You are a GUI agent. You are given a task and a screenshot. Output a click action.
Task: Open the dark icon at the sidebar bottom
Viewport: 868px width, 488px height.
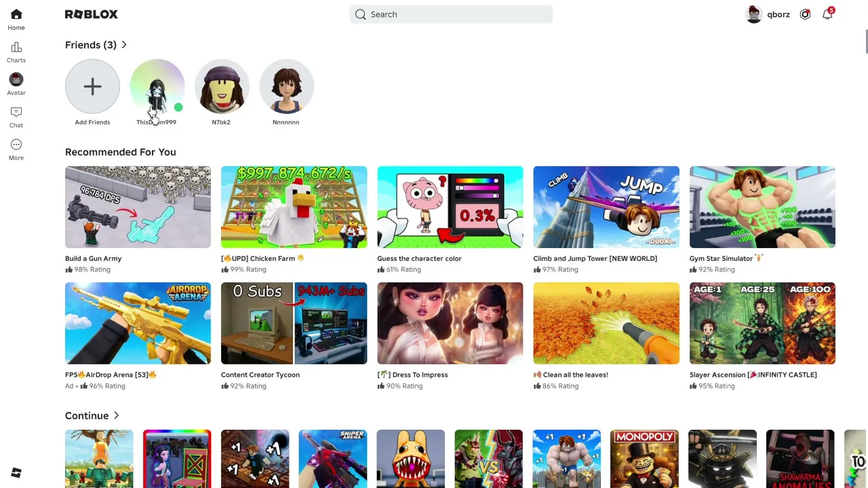pos(16,472)
